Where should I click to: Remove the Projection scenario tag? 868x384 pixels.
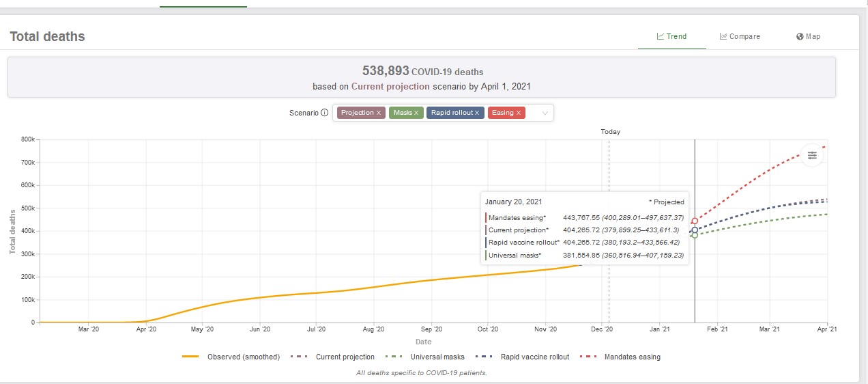(x=379, y=113)
